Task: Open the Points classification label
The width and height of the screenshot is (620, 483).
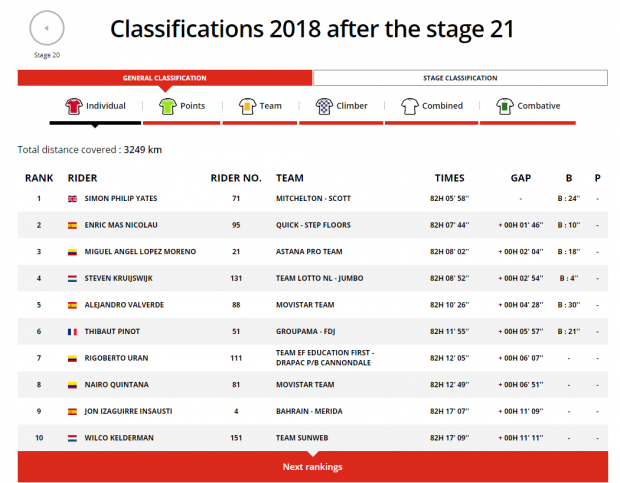Action: pyautogui.click(x=193, y=106)
